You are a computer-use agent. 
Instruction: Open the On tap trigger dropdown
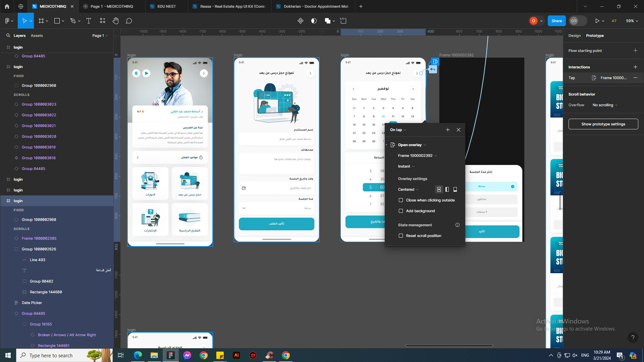[398, 130]
